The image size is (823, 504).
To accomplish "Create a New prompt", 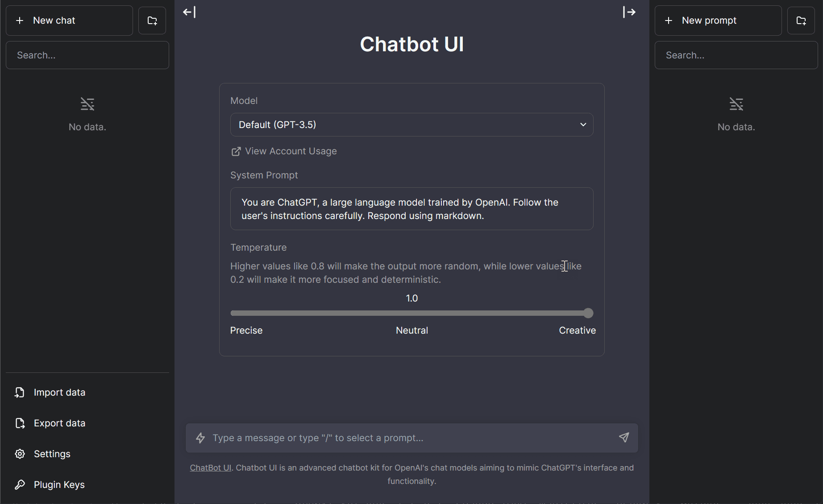I will (718, 21).
